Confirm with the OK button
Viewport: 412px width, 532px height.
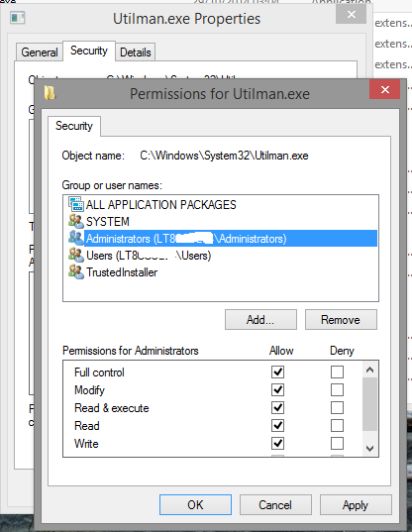196,505
